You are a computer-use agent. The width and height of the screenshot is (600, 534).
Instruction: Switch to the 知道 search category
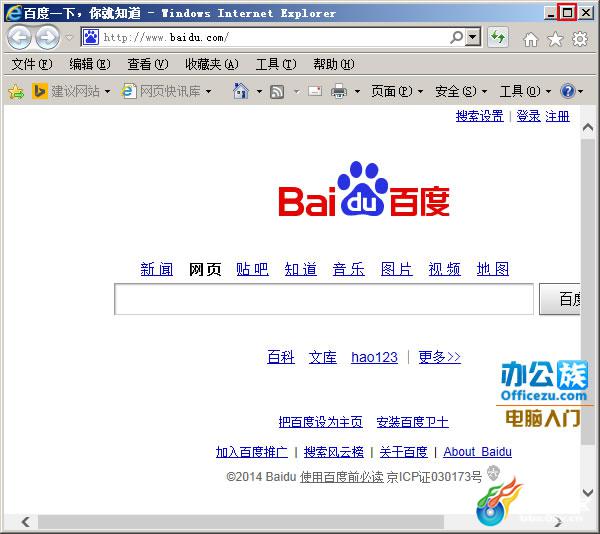(300, 269)
